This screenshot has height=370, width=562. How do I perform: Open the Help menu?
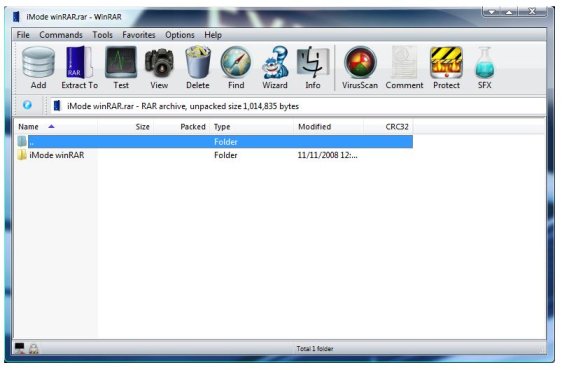[213, 35]
